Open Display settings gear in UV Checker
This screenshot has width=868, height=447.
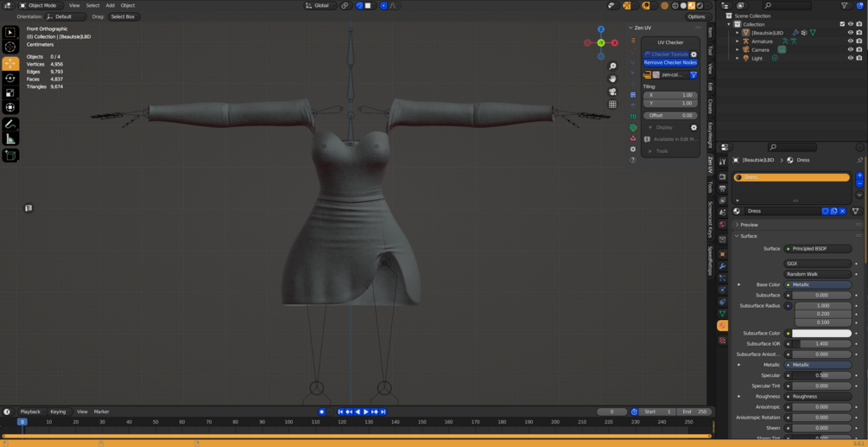coord(694,127)
